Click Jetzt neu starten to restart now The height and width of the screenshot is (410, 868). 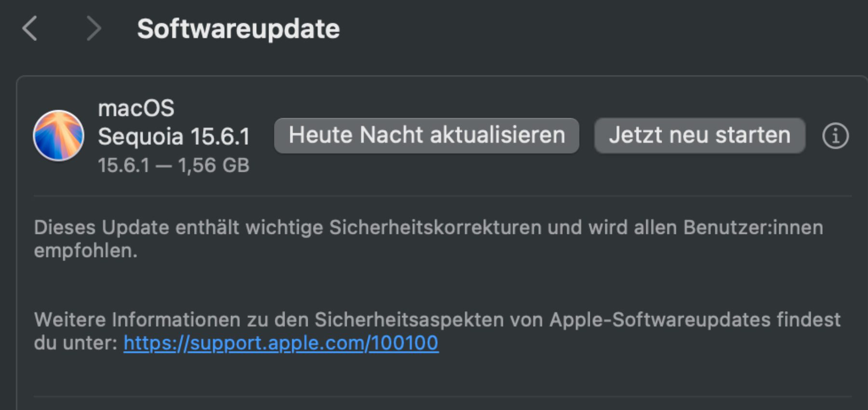pos(699,136)
